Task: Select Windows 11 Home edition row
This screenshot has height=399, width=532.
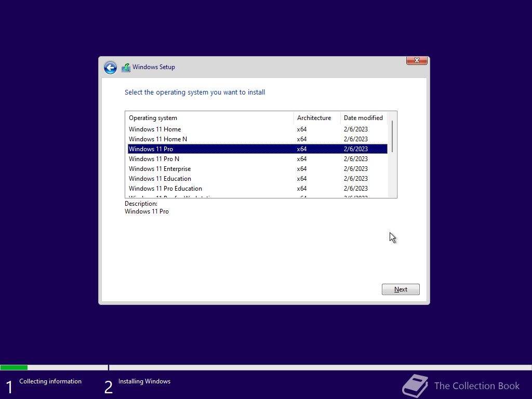Action: point(258,129)
